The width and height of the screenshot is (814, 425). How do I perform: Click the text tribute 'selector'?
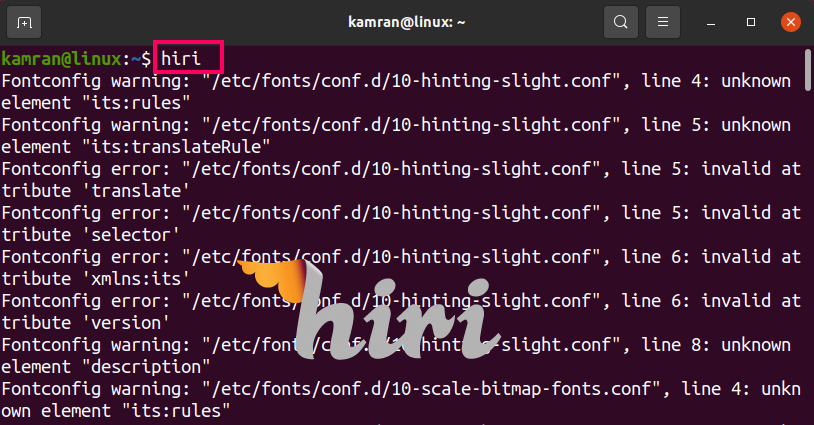(90, 235)
